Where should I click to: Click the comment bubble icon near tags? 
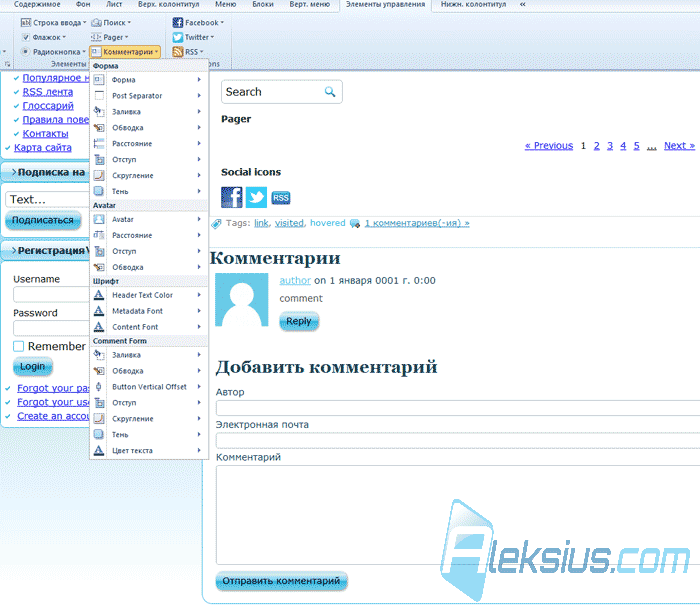pos(355,223)
